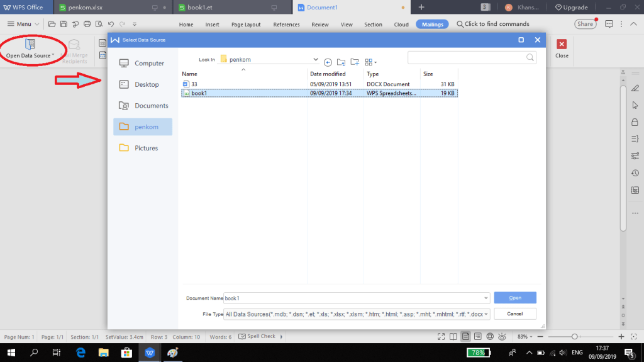Click the zoom slider handle
Image resolution: width=644 pixels, height=362 pixels.
pyautogui.click(x=574, y=337)
